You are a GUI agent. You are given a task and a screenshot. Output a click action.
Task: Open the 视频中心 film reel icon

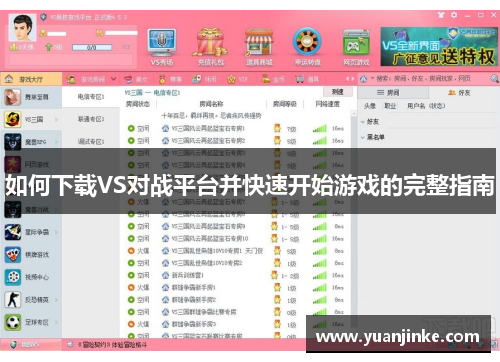13,277
